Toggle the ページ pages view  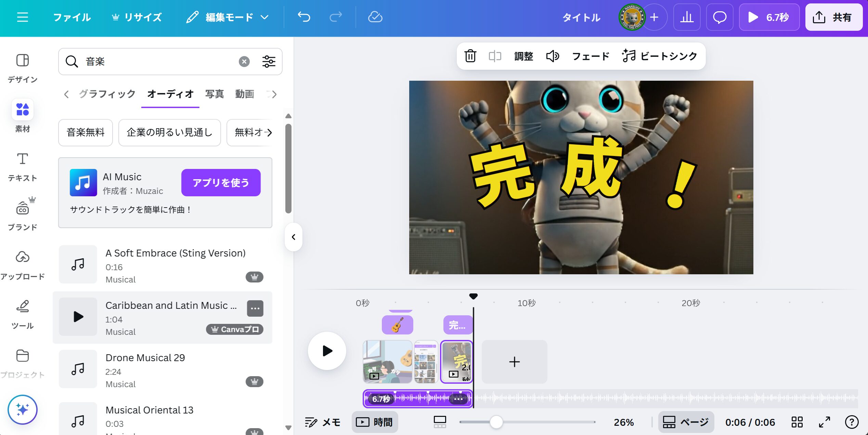[686, 422]
